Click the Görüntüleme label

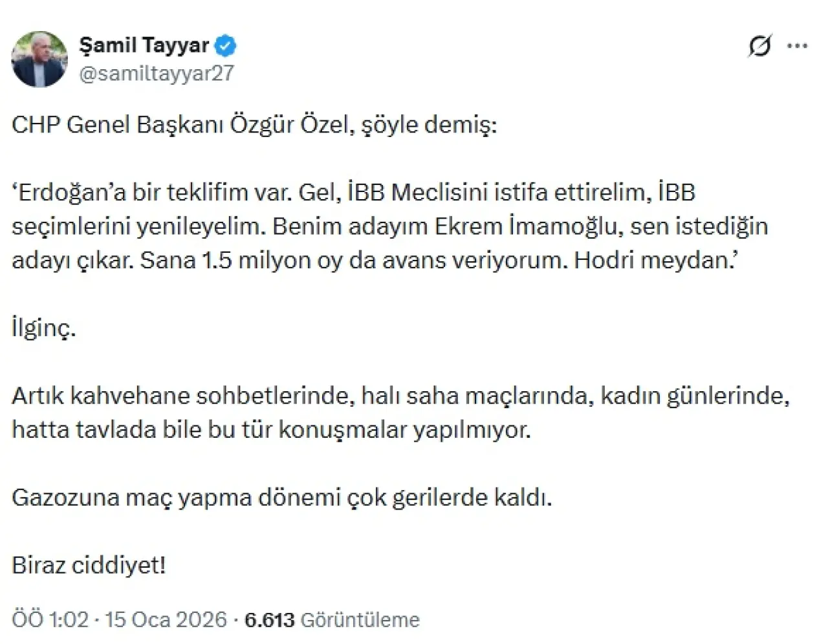click(360, 619)
